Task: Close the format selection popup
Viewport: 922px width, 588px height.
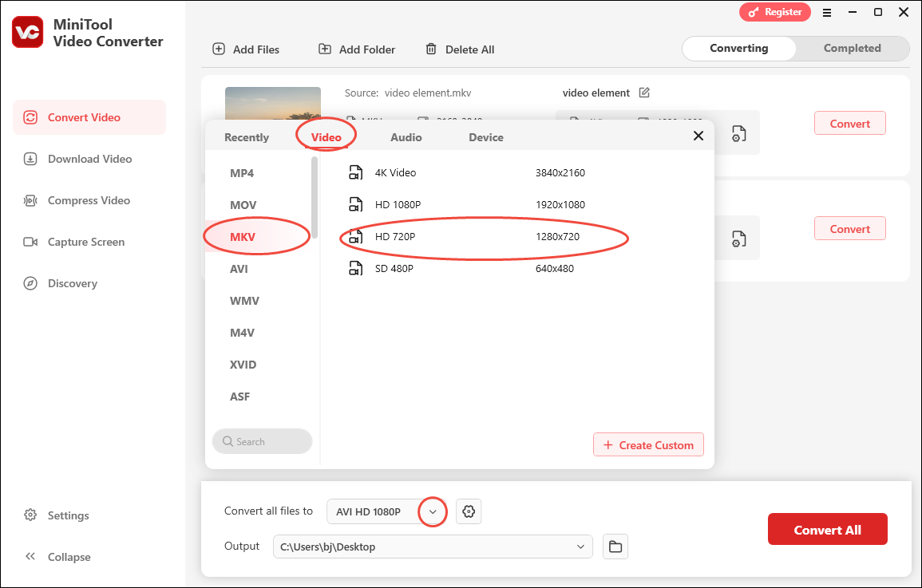Action: [698, 136]
